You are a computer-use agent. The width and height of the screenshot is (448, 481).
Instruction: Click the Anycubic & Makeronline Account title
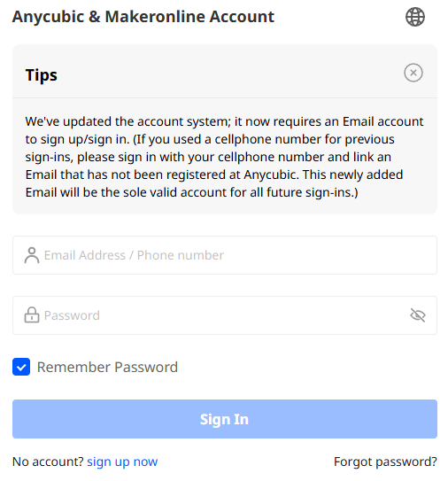pyautogui.click(x=143, y=17)
